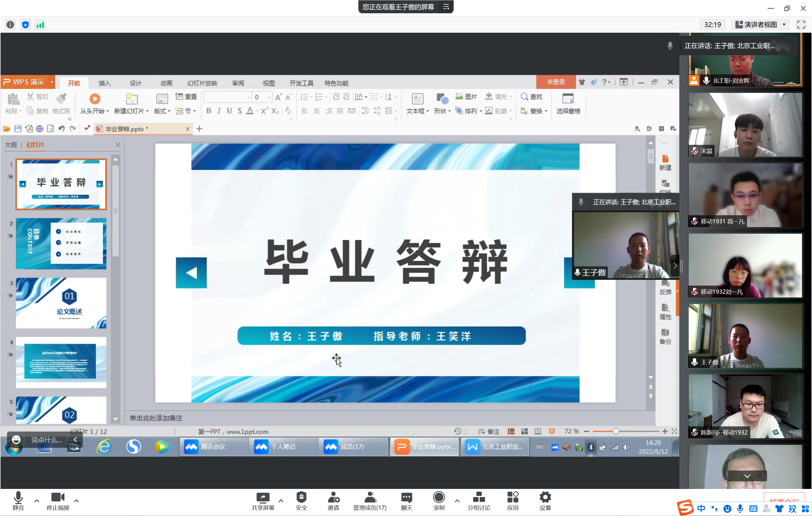The image size is (812, 516).
Task: Toggle 录制 recording button
Action: click(x=439, y=501)
